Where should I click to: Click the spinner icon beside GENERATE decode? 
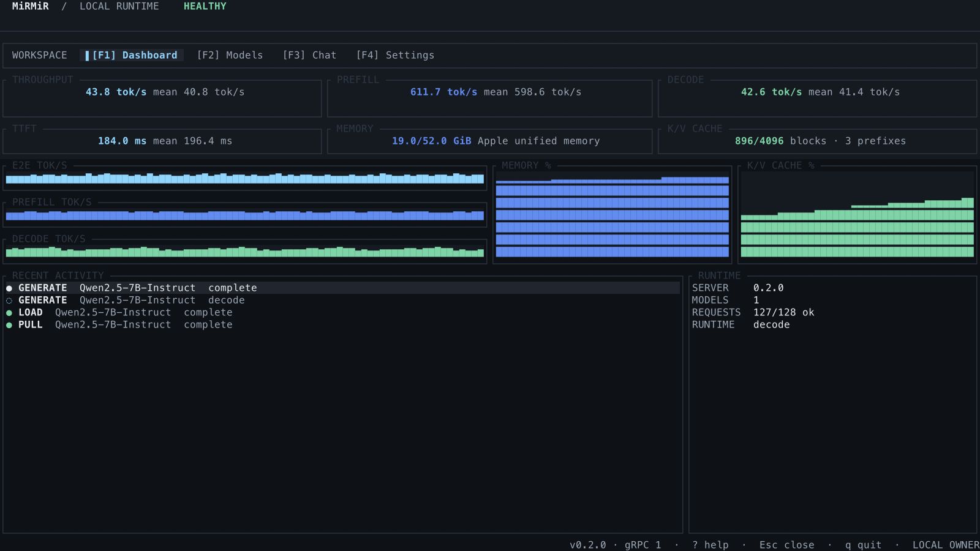(9, 301)
